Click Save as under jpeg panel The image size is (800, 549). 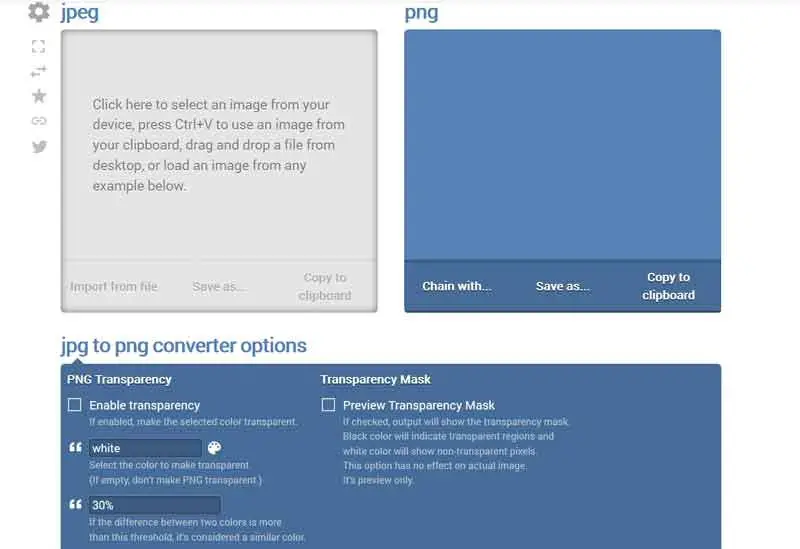pos(219,287)
